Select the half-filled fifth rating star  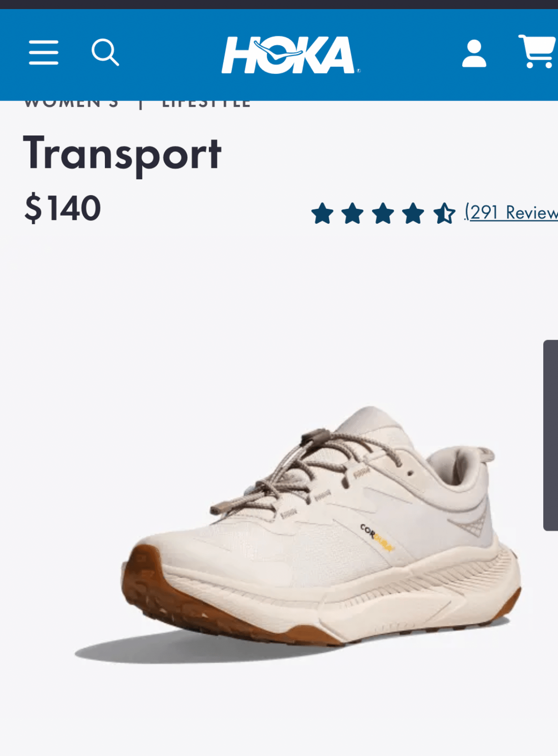point(444,213)
